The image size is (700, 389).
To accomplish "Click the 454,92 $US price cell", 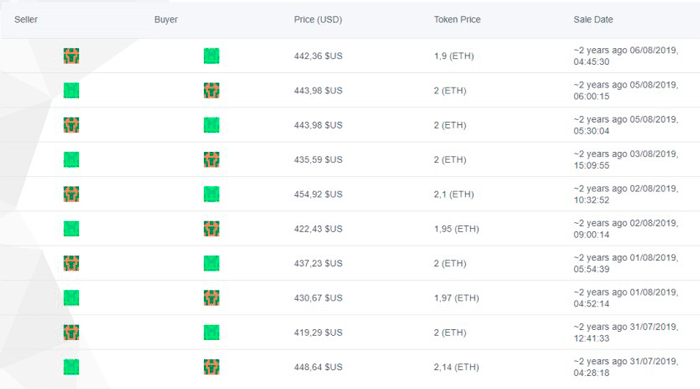I will pyautogui.click(x=318, y=194).
